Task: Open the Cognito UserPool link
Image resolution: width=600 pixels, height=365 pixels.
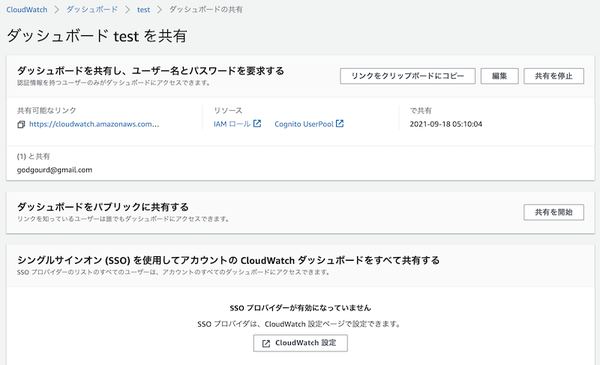Action: click(304, 124)
